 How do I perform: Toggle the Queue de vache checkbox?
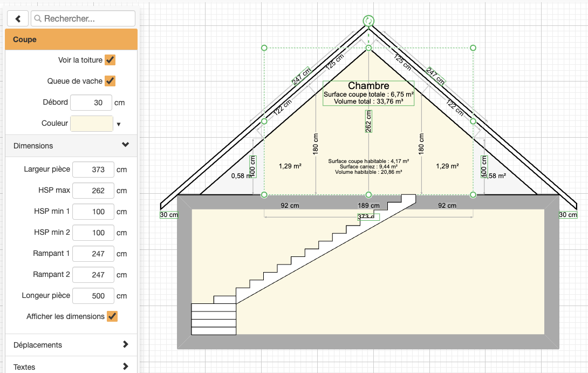point(110,81)
